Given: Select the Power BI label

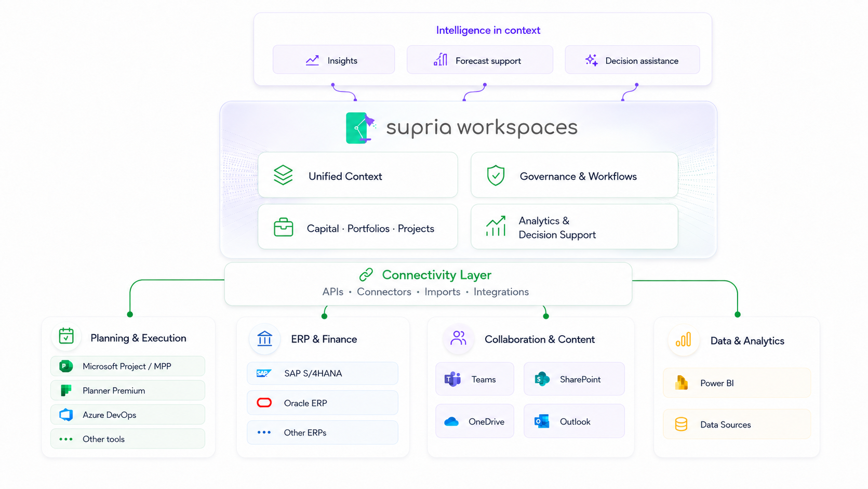Looking at the screenshot, I should tap(717, 383).
